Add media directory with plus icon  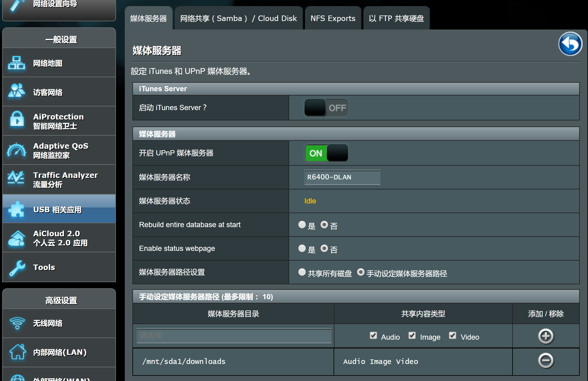click(546, 336)
